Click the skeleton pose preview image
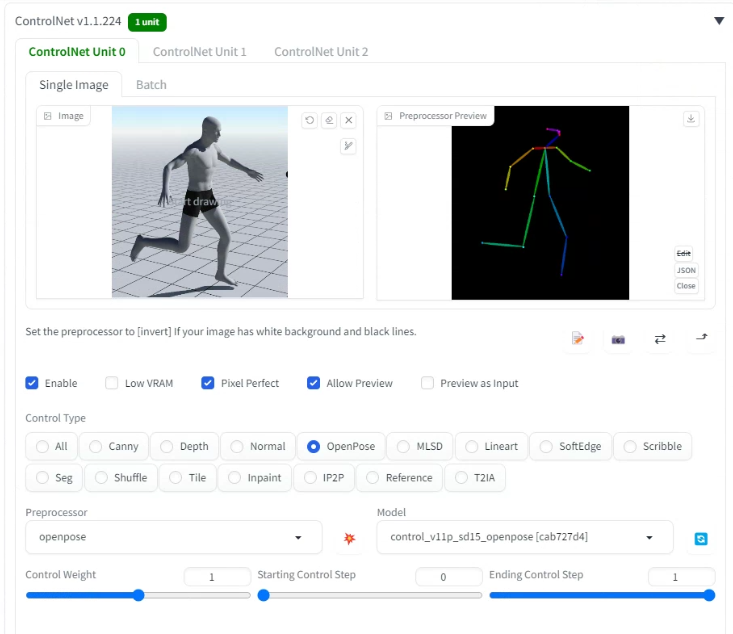Viewport: 733px width, 634px height. (x=540, y=202)
